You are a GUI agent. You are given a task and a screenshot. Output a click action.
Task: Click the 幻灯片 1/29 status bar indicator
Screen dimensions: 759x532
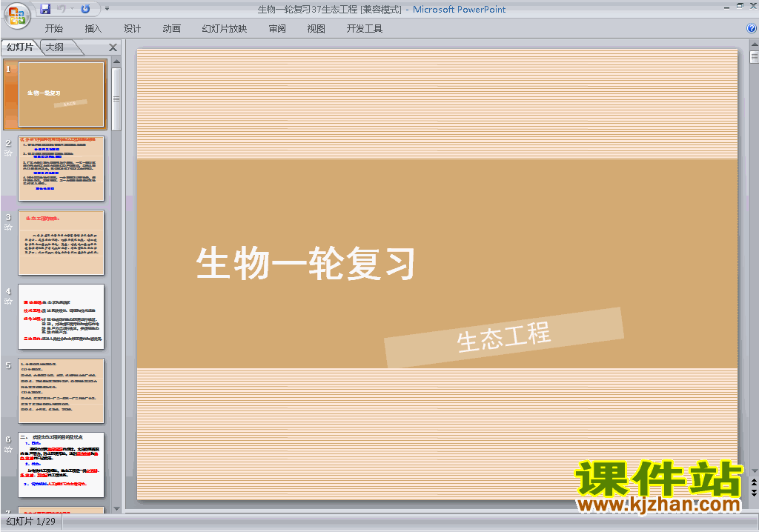coord(31,522)
